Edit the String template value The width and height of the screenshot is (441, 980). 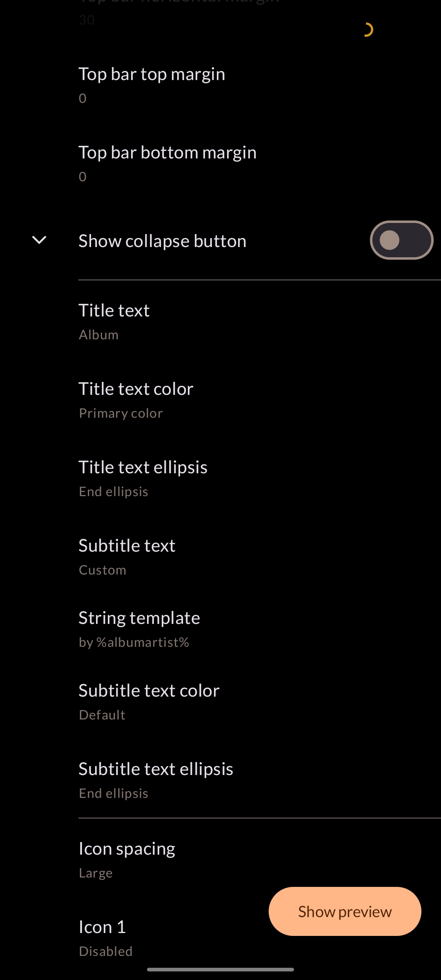pyautogui.click(x=220, y=629)
